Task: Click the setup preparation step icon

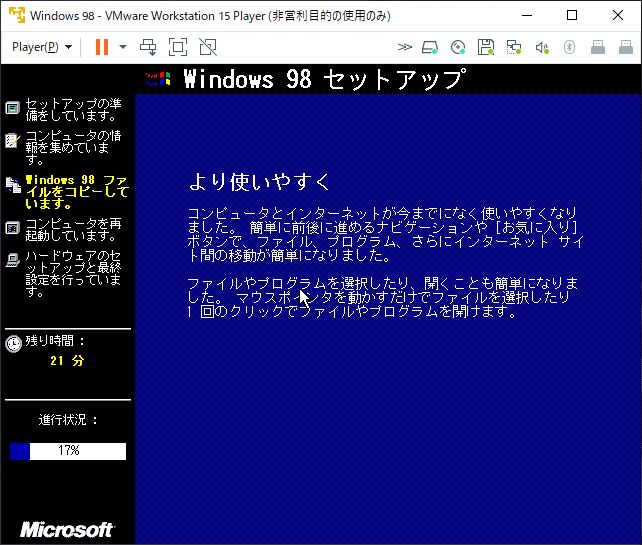Action: click(x=12, y=108)
